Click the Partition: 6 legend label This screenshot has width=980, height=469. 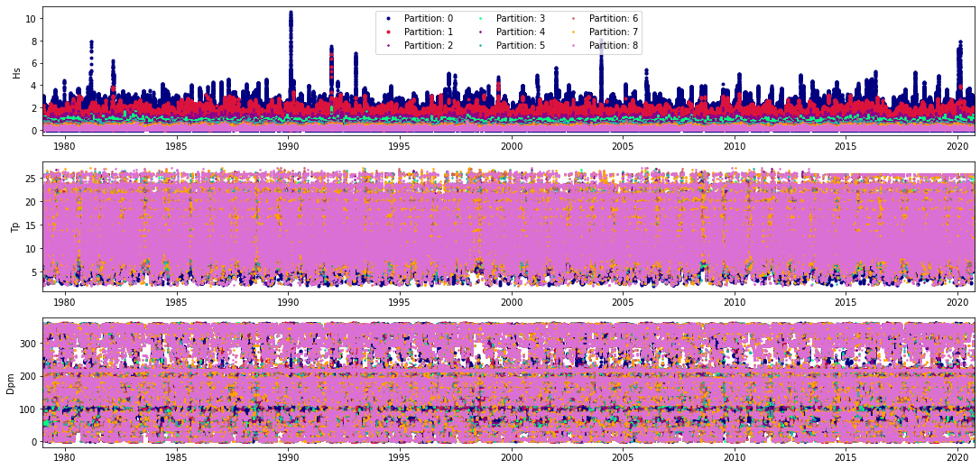pos(613,18)
